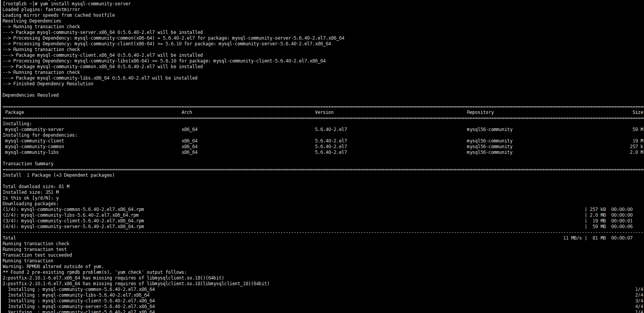Click the 'Transaction Summary' heading
Image resolution: width=644 pixels, height=313 pixels.
click(28, 164)
